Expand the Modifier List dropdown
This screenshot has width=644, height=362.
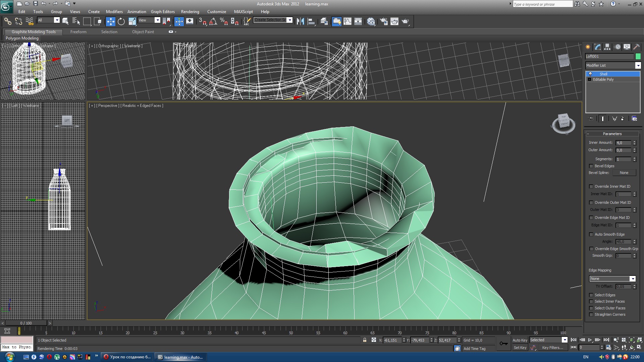(x=638, y=65)
